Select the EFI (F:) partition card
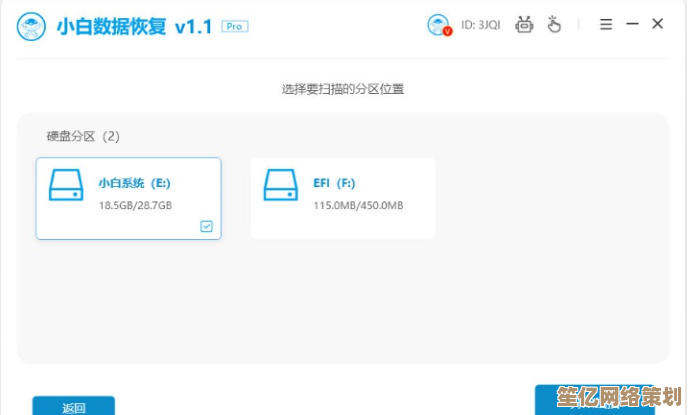The image size is (688, 415). 343,198
